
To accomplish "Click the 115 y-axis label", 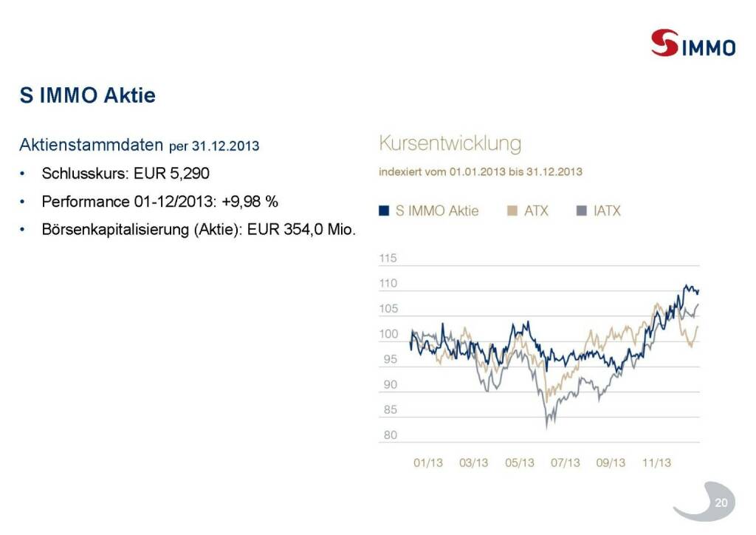I will click(x=388, y=259).
